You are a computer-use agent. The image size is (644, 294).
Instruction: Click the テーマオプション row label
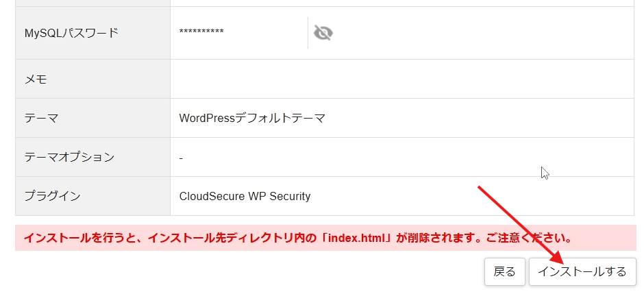[x=69, y=157]
